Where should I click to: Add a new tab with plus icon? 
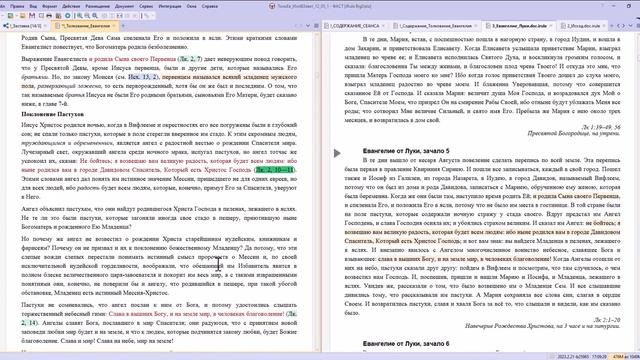click(123, 26)
